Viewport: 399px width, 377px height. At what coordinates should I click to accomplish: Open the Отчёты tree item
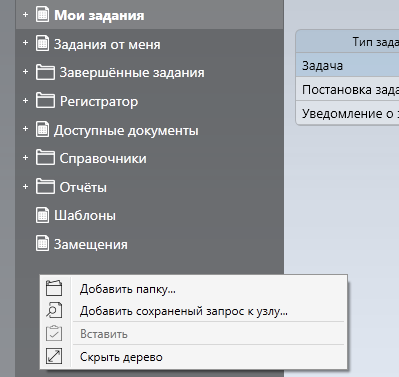83,187
